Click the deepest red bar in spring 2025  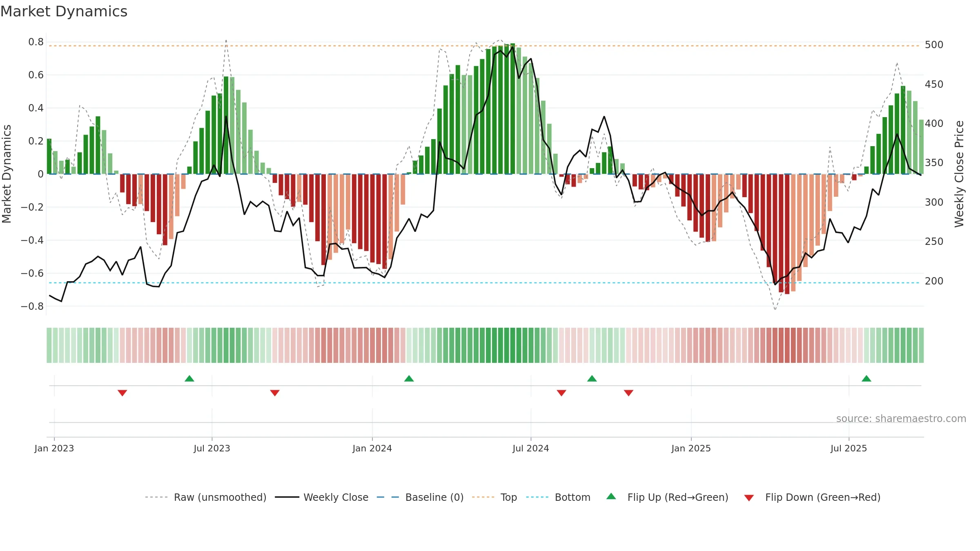pyautogui.click(x=787, y=234)
